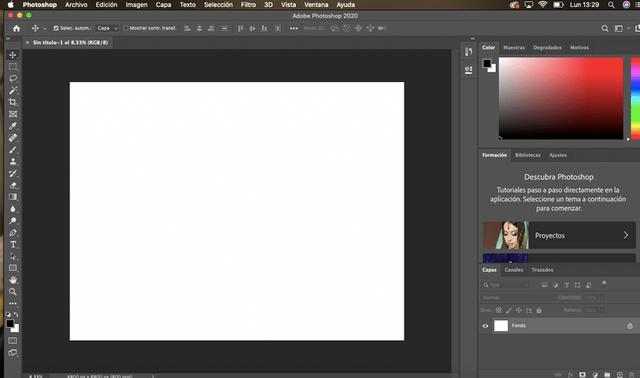Select the Horizontal Type tool
The width and height of the screenshot is (640, 378).
[x=13, y=245]
